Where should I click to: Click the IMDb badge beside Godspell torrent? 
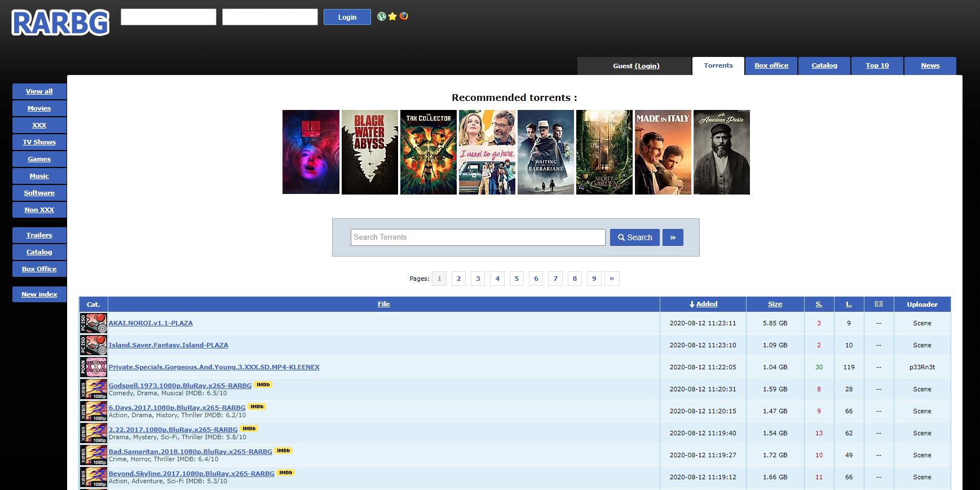263,385
